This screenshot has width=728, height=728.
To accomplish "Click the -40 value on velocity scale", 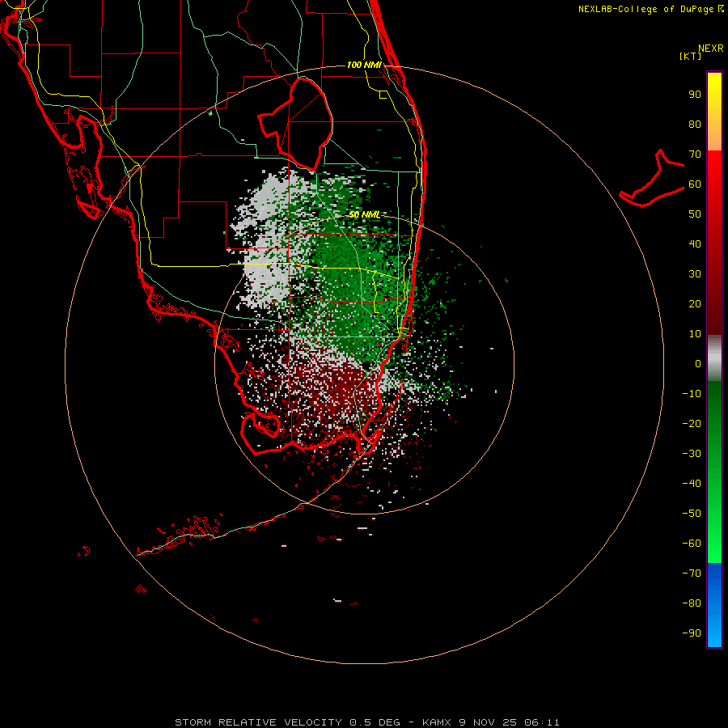I will pyautogui.click(x=692, y=484).
